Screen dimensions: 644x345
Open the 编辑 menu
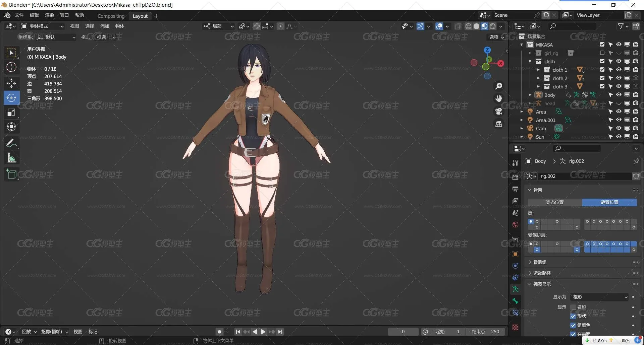34,15
